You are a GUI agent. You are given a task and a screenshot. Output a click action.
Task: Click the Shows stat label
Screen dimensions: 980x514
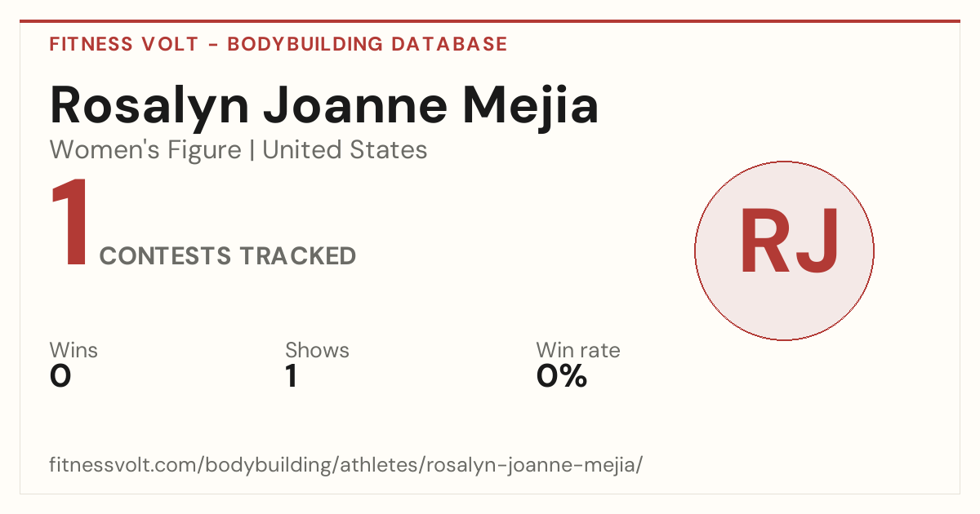pyautogui.click(x=317, y=350)
